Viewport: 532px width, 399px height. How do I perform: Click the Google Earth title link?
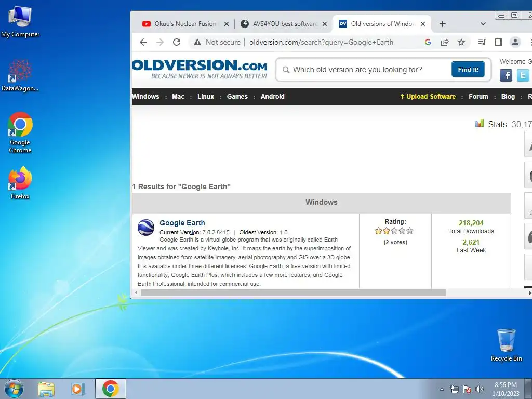click(182, 223)
